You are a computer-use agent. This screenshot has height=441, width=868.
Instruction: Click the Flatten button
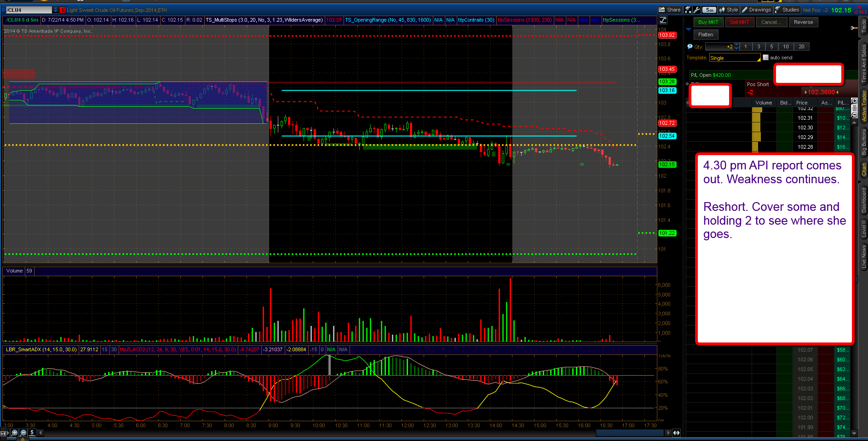(x=706, y=35)
